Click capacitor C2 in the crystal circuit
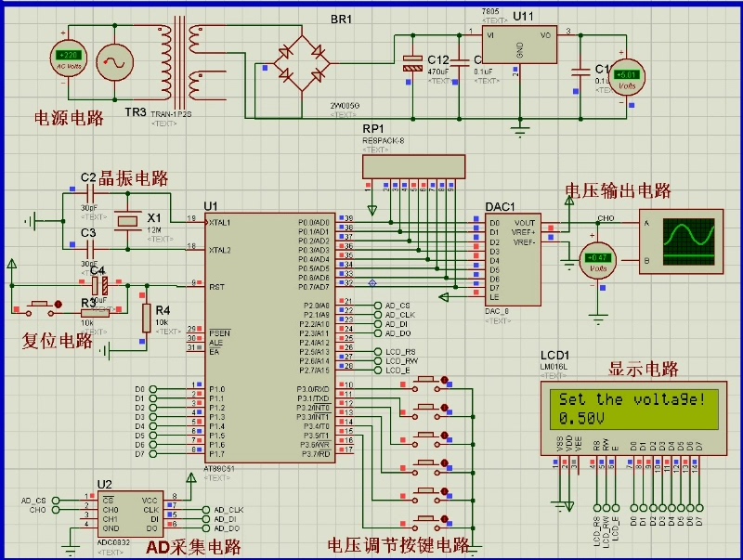Screen dimensions: 743x560 [x=90, y=193]
